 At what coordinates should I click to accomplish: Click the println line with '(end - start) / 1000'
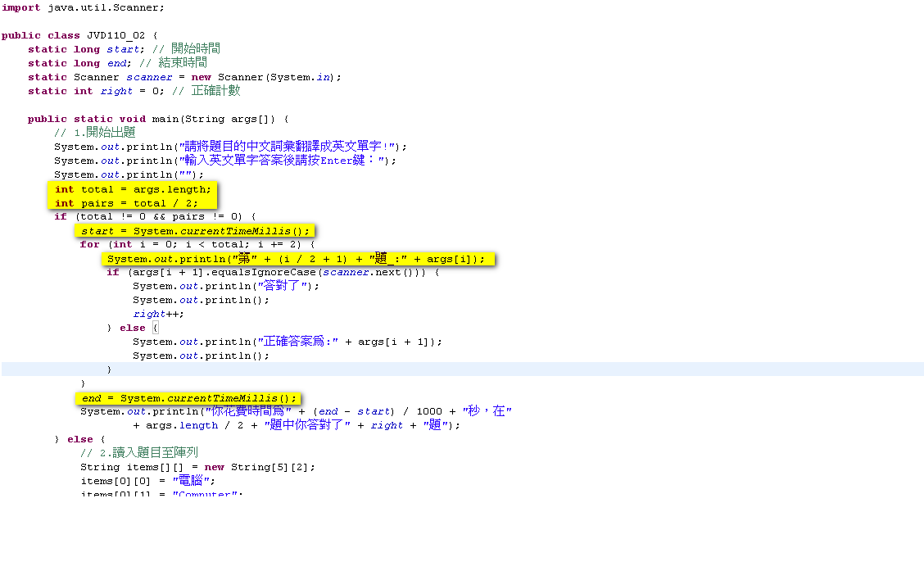tap(296, 411)
